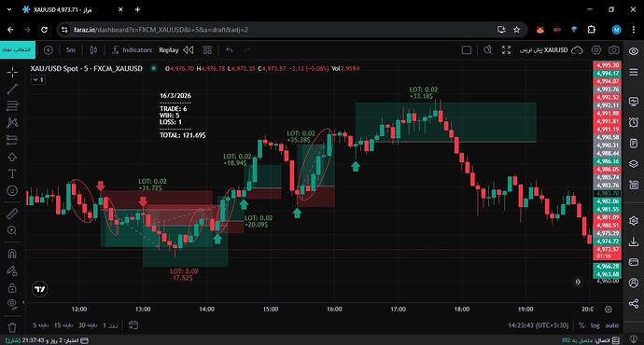Open the browser extensions puzzle icon
The image size is (644, 345).
(x=592, y=30)
